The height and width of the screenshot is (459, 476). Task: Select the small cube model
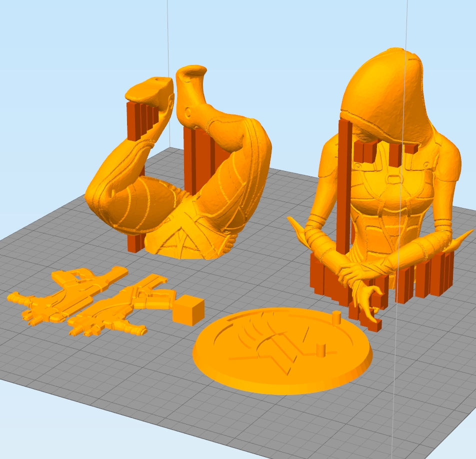188,311
